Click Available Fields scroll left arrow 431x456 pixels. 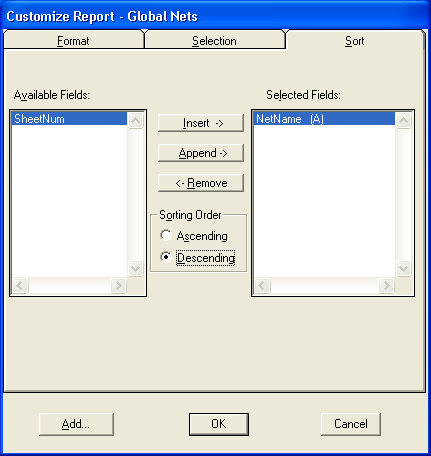click(x=20, y=286)
